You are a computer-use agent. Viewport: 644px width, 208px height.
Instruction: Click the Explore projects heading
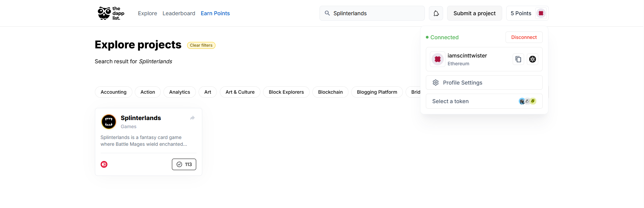[x=138, y=45]
